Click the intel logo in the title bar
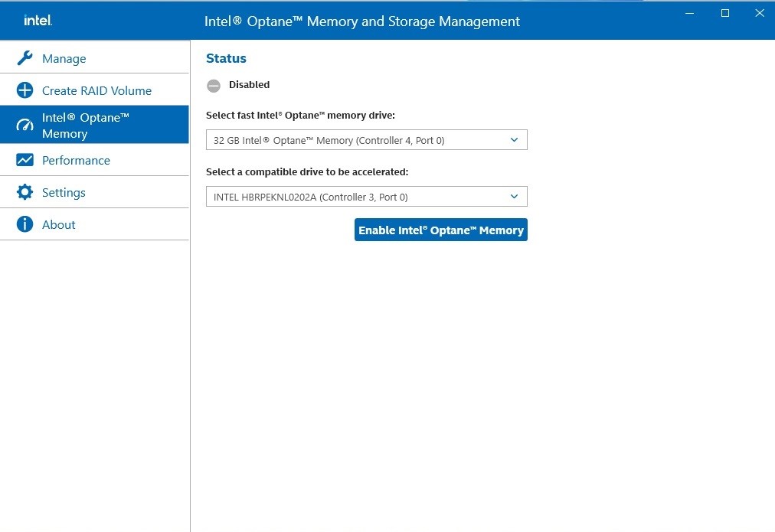 (x=38, y=20)
